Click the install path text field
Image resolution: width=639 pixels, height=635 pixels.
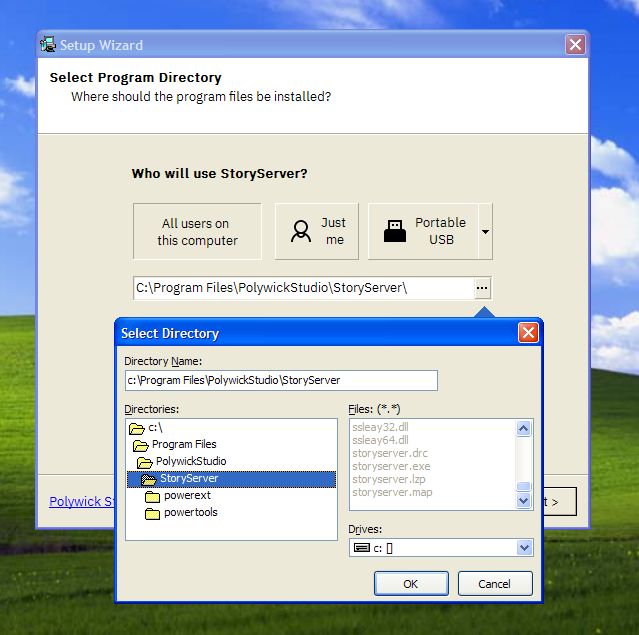point(304,288)
